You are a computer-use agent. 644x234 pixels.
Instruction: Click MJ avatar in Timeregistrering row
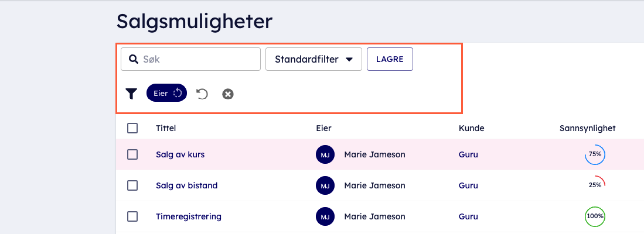pos(325,216)
